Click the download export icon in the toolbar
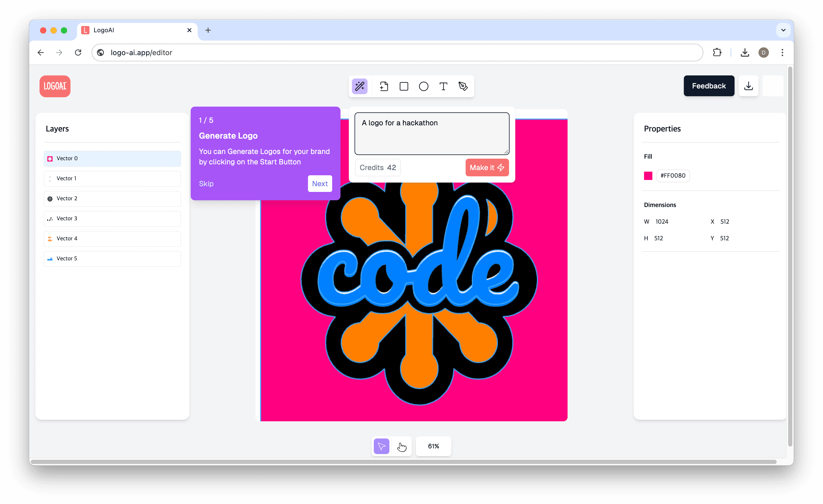 [x=749, y=86]
